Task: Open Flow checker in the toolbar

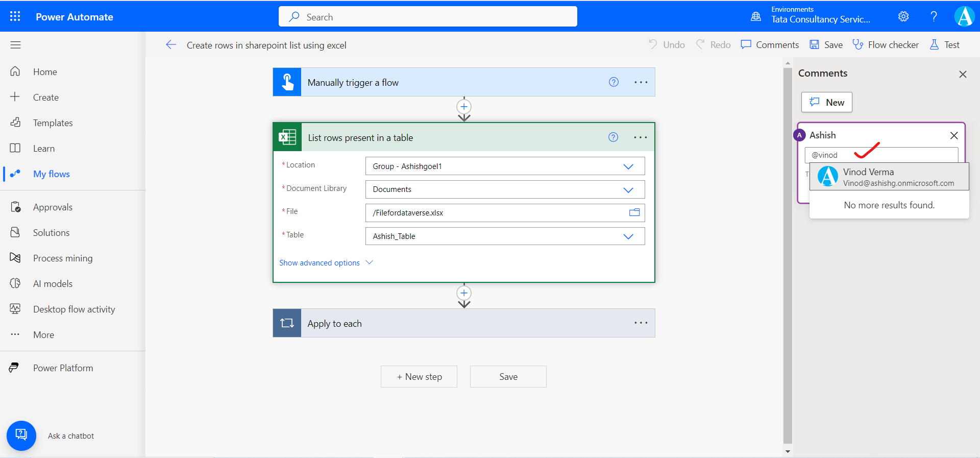Action: [886, 45]
